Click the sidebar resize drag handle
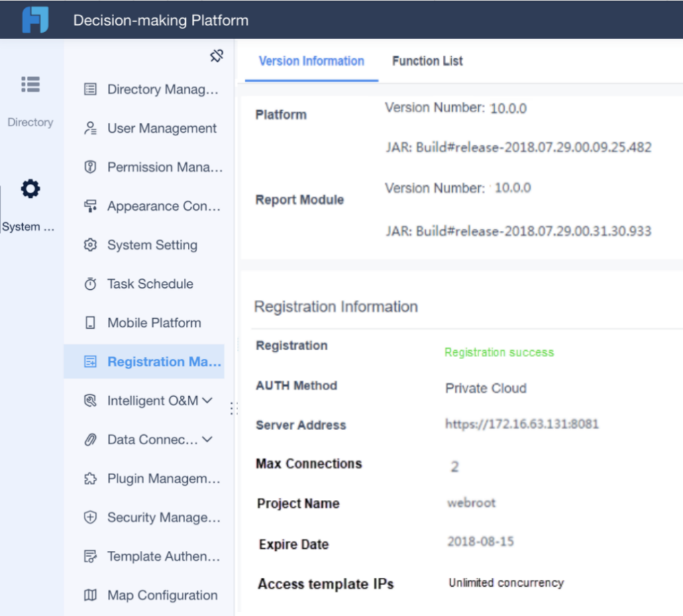The width and height of the screenshot is (683, 616). pos(233,408)
